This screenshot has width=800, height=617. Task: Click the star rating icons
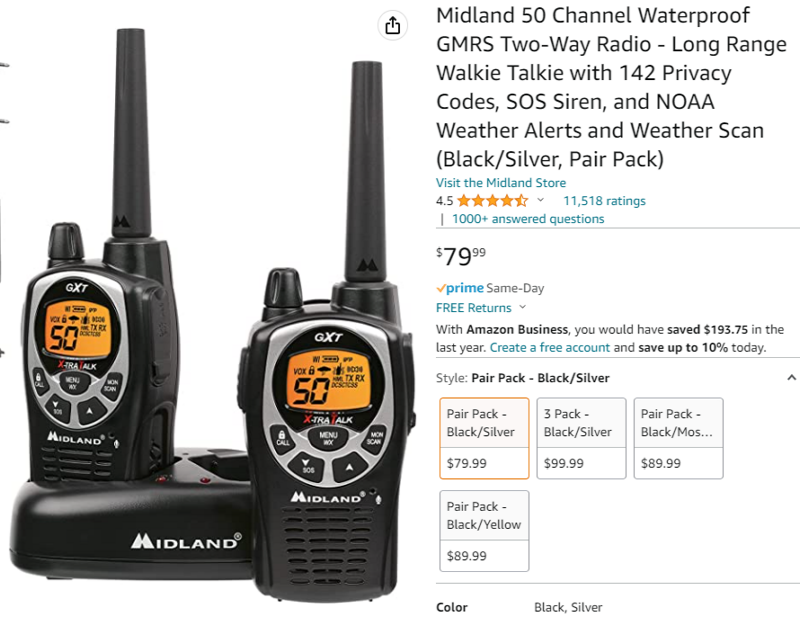(492, 201)
